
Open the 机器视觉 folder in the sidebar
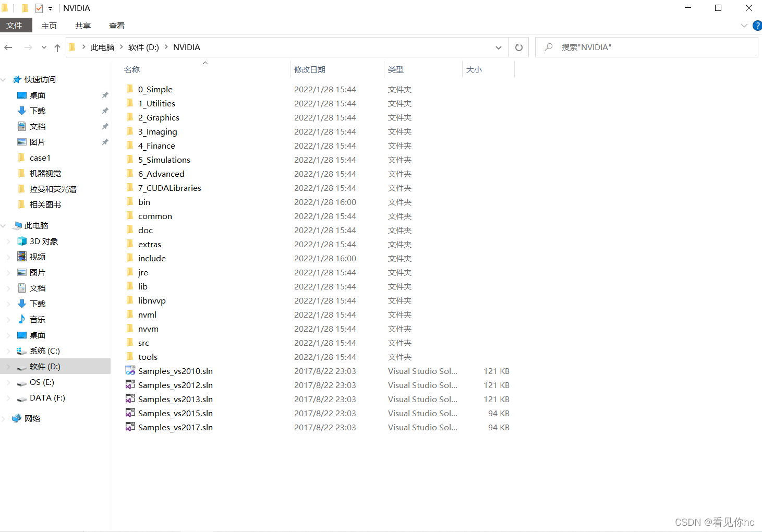[x=45, y=174]
